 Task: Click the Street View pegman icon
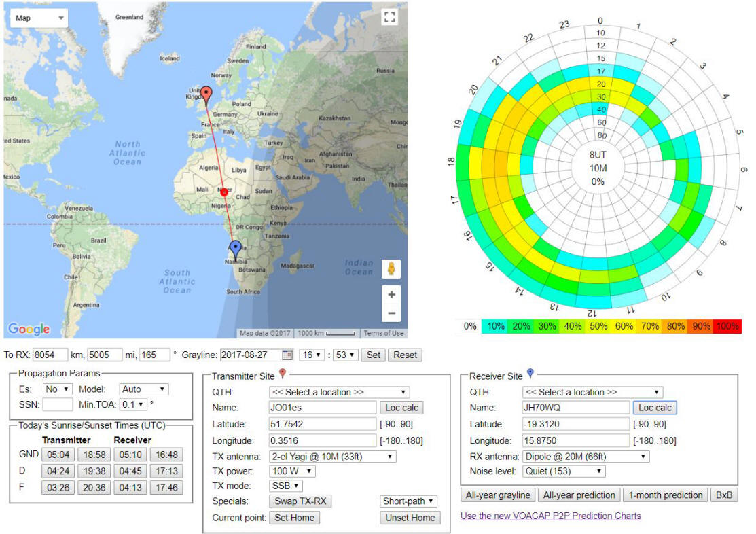(391, 268)
